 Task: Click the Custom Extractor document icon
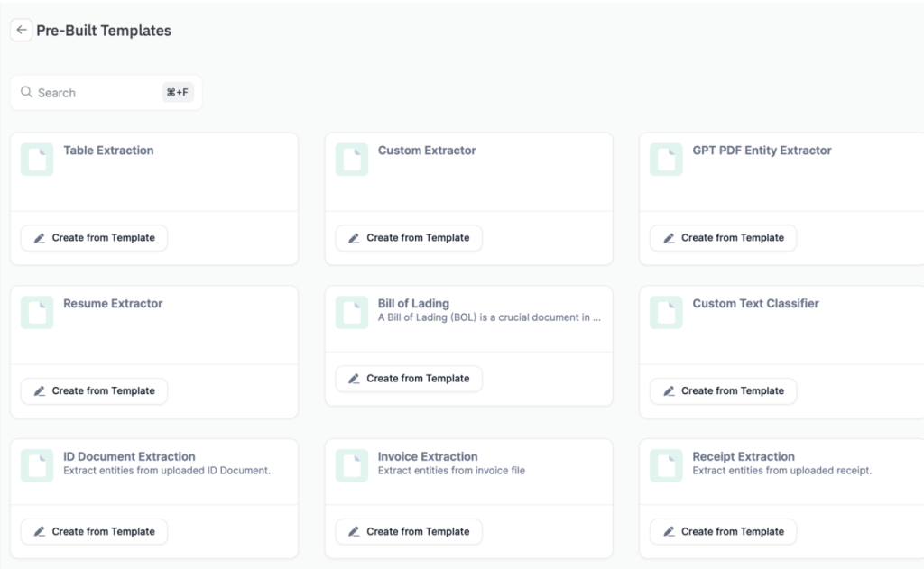352,160
